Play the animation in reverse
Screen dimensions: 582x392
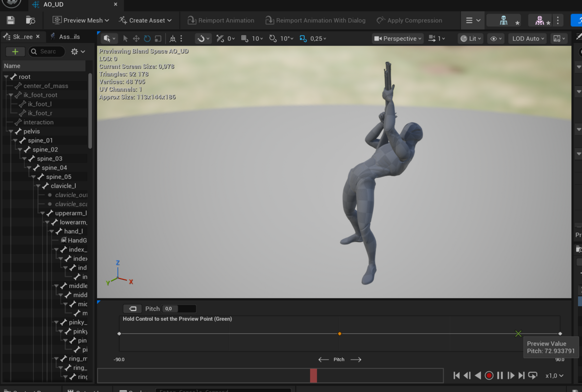[x=478, y=376]
